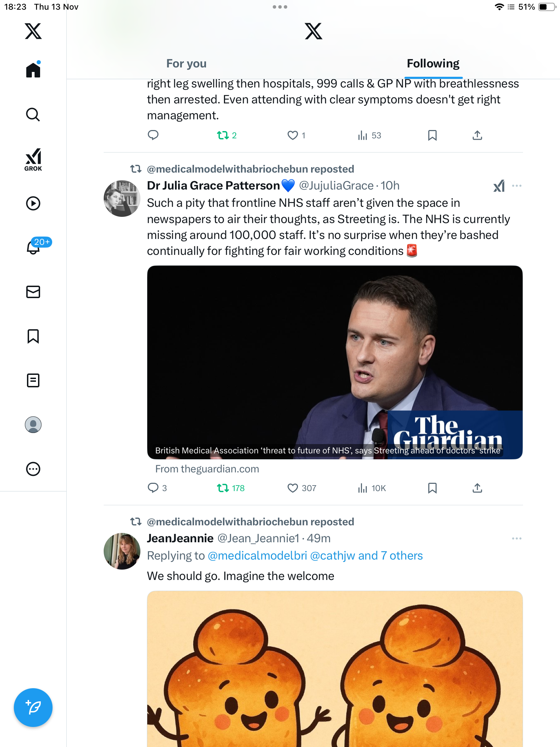Tap the compose new post button

[x=33, y=708]
